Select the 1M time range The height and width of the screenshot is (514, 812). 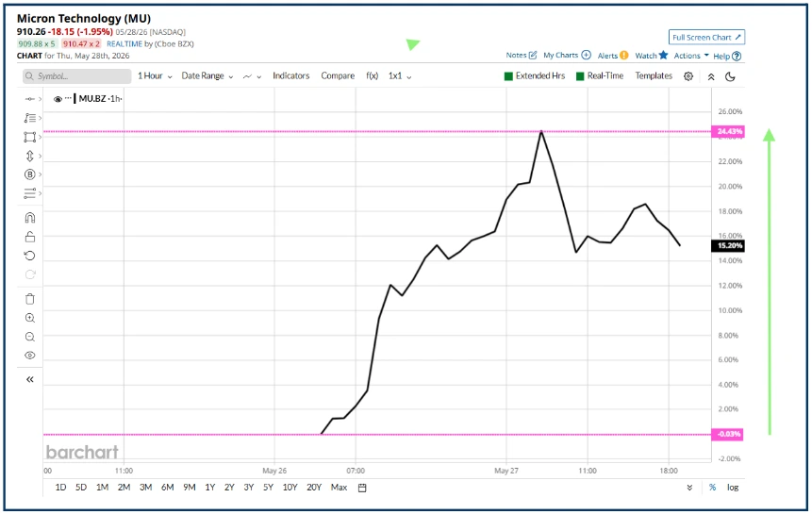pos(103,488)
